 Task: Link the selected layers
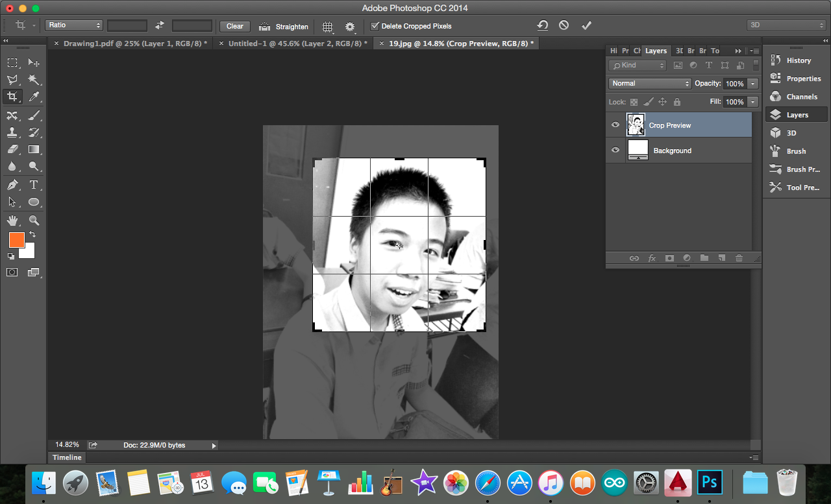(634, 258)
